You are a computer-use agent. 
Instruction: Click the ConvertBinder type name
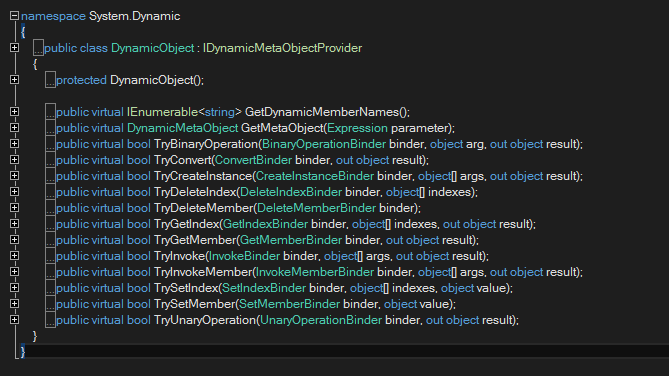(x=253, y=160)
